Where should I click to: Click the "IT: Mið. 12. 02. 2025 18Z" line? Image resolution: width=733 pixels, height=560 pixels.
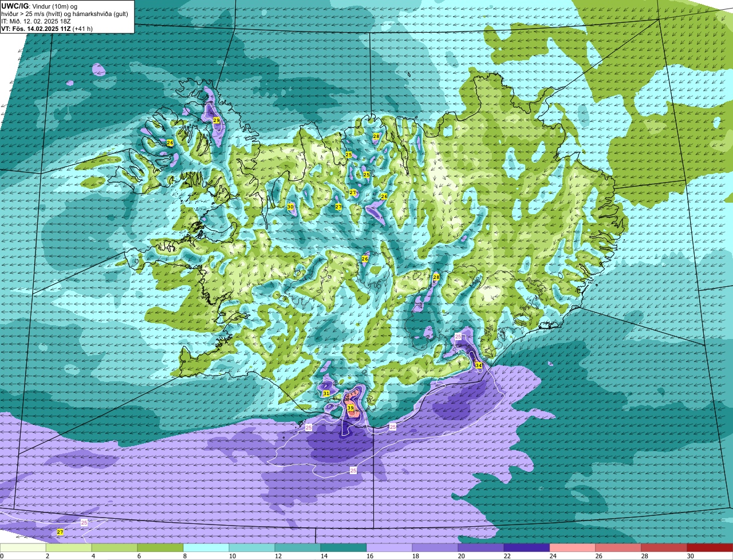36,21
